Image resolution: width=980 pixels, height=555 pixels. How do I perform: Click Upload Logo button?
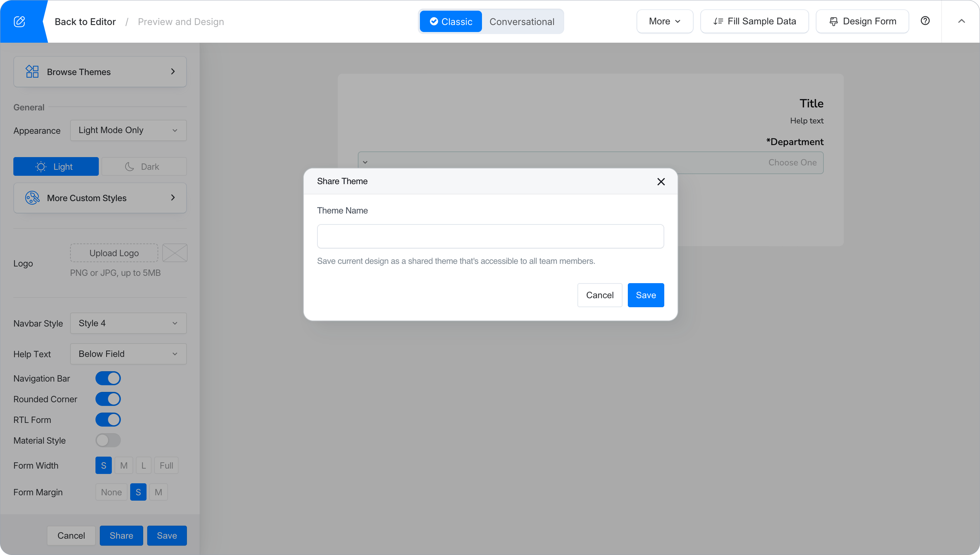click(114, 253)
